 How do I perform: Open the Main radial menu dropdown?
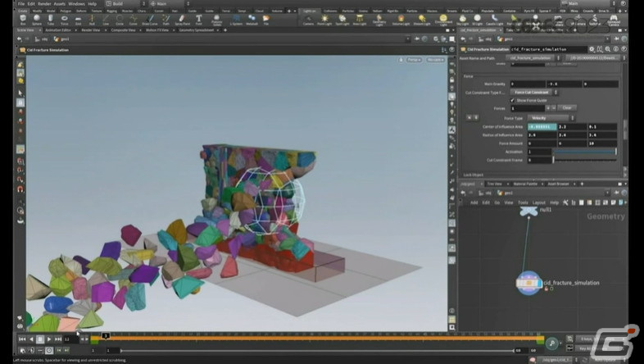tap(170, 4)
